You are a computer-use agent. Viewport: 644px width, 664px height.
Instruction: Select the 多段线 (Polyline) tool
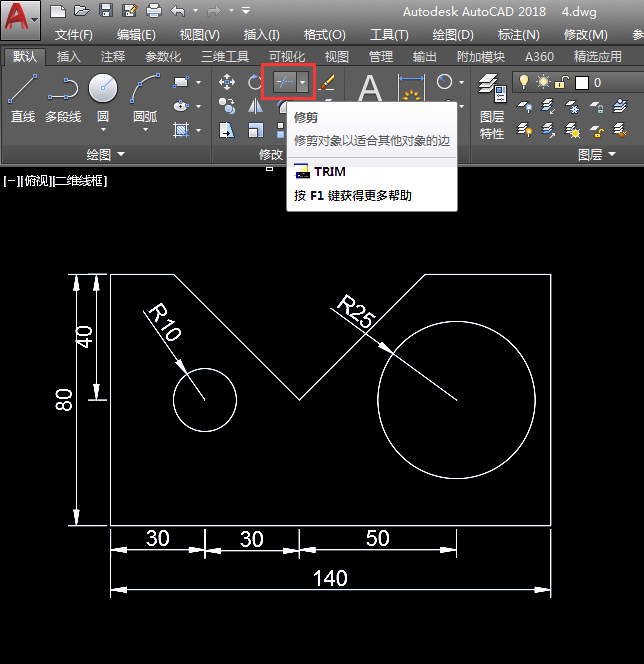[63, 90]
